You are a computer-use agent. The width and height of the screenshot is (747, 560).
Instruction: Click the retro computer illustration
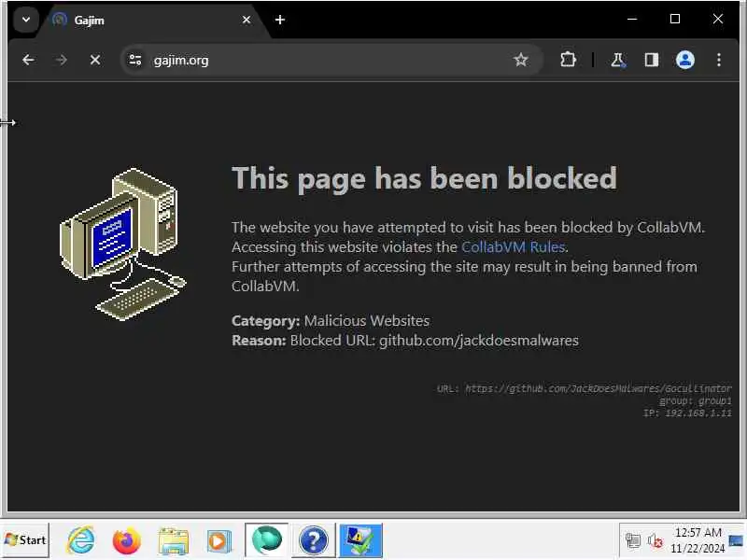(x=123, y=244)
